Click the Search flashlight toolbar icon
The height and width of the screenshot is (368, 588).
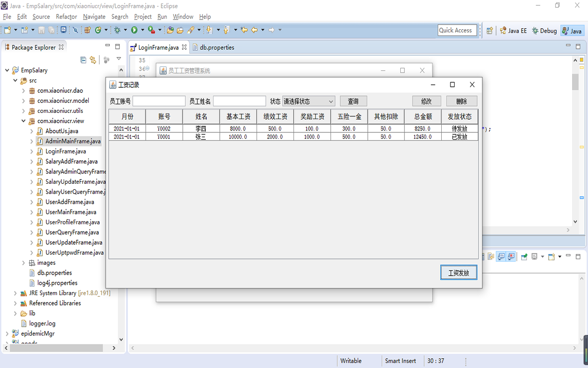(191, 30)
